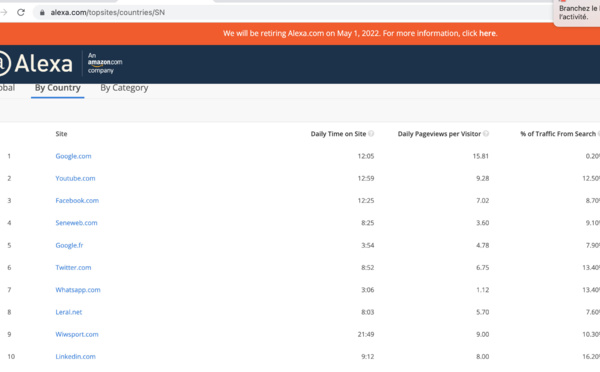Switch to the By Category tab
The width and height of the screenshot is (600, 372).
point(124,88)
